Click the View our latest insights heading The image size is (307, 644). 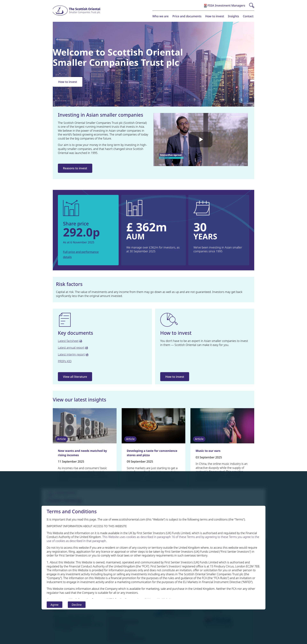[79, 400]
